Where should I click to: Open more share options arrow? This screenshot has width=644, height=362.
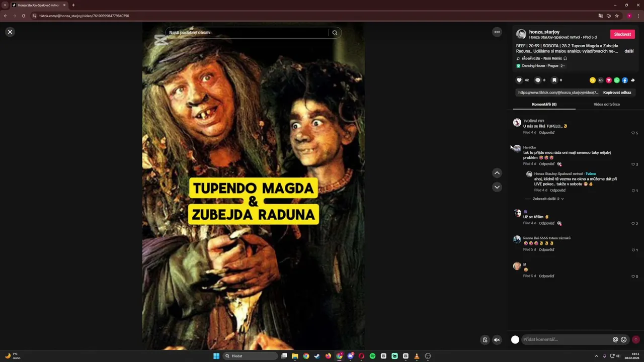633,80
